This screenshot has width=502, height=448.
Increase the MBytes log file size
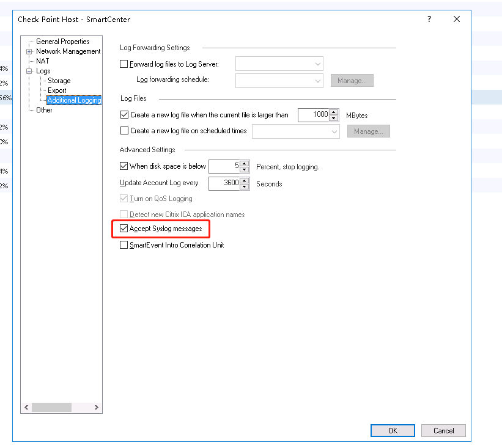(x=334, y=112)
